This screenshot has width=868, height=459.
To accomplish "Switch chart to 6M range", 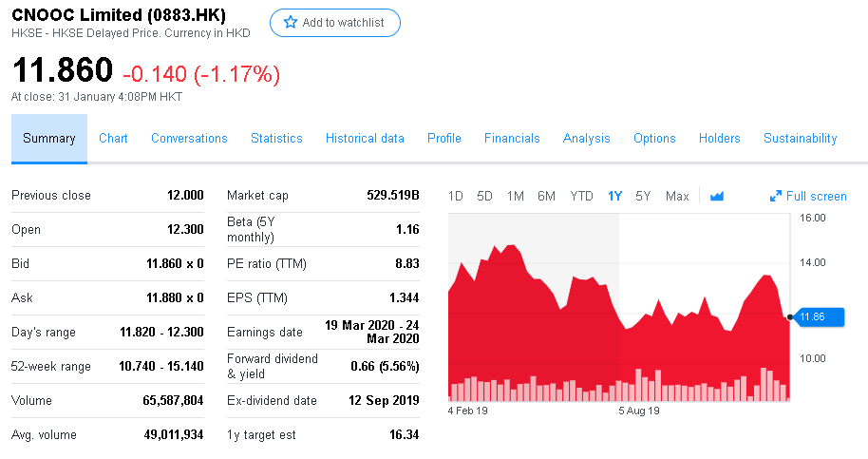I will point(546,197).
